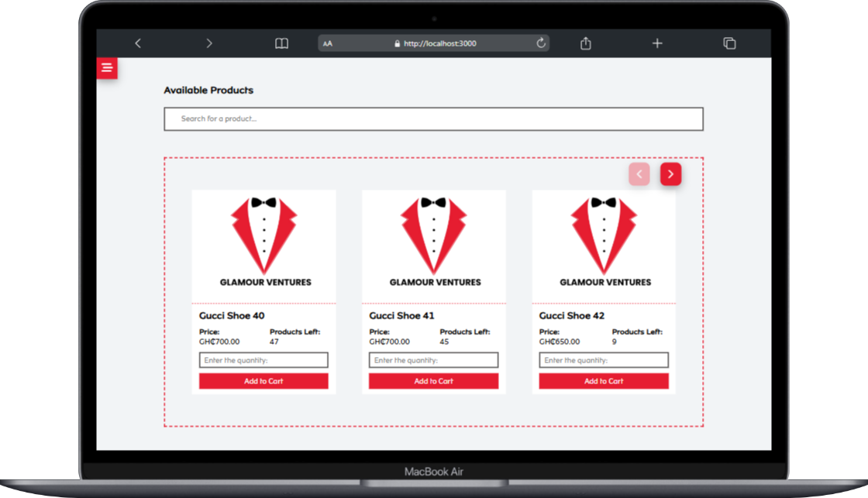Open a new tab with the plus icon
The image size is (868, 498).
coord(656,43)
